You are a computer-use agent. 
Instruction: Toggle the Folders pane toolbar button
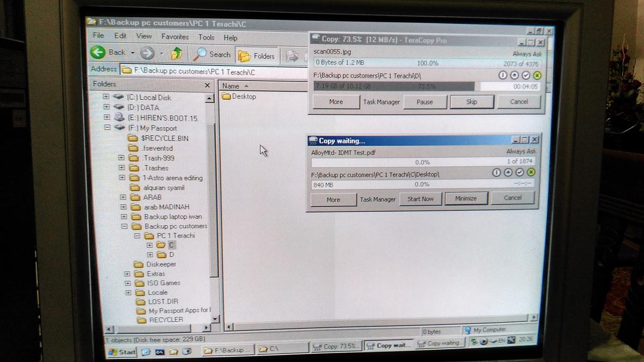pos(256,56)
